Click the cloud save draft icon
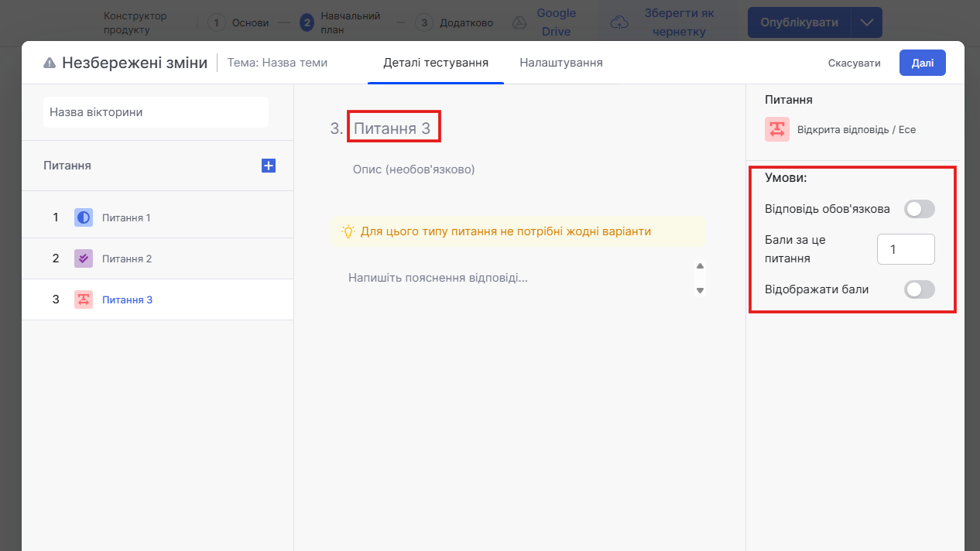 click(x=619, y=22)
